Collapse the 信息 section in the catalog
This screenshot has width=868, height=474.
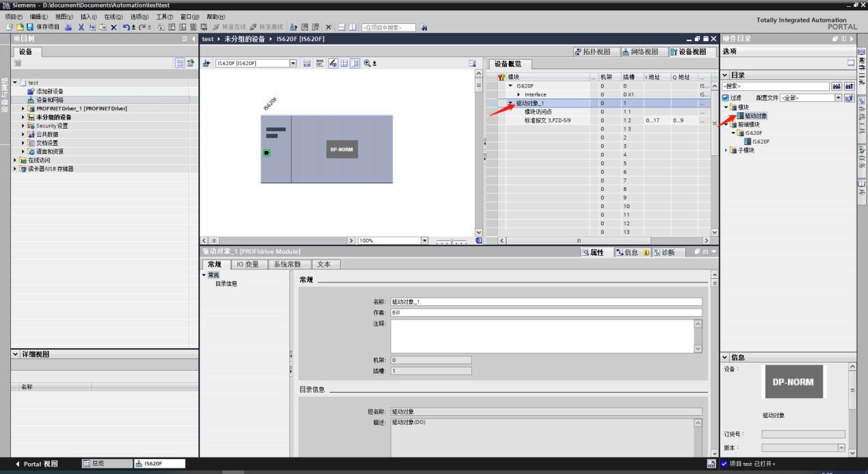726,357
